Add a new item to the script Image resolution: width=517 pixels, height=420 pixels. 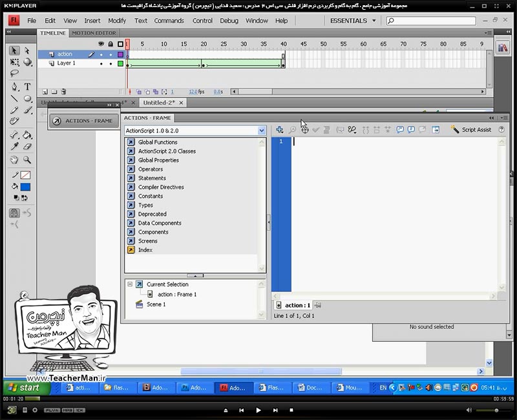(280, 130)
